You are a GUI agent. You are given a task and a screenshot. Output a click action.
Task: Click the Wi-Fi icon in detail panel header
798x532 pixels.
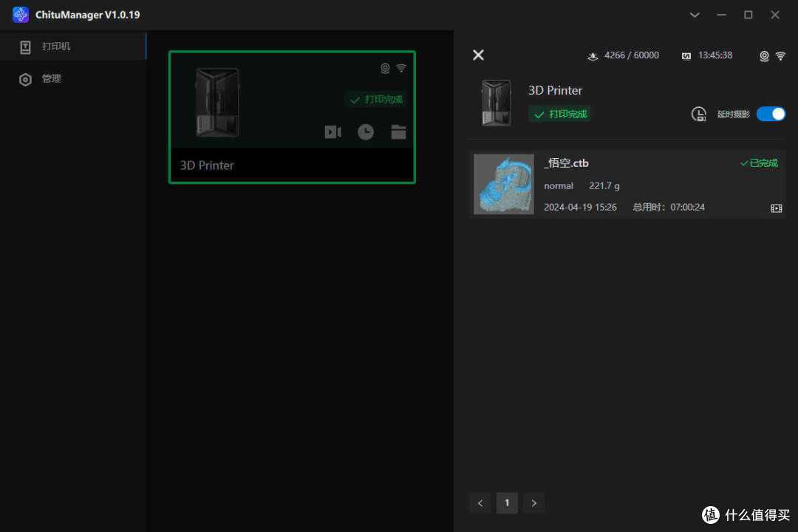coord(780,56)
